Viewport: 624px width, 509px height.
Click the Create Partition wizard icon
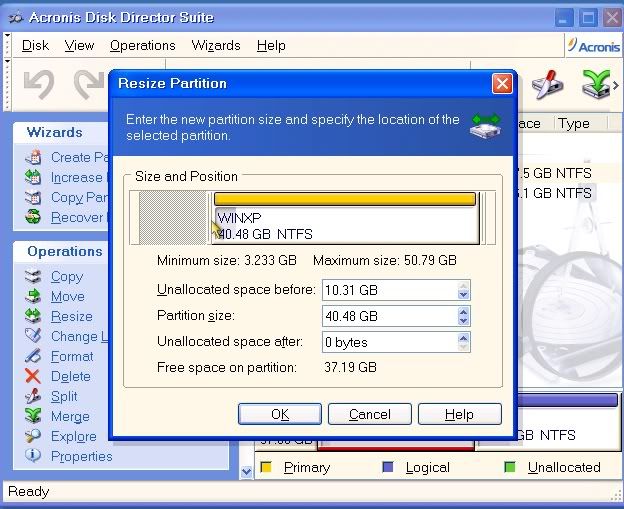33,157
